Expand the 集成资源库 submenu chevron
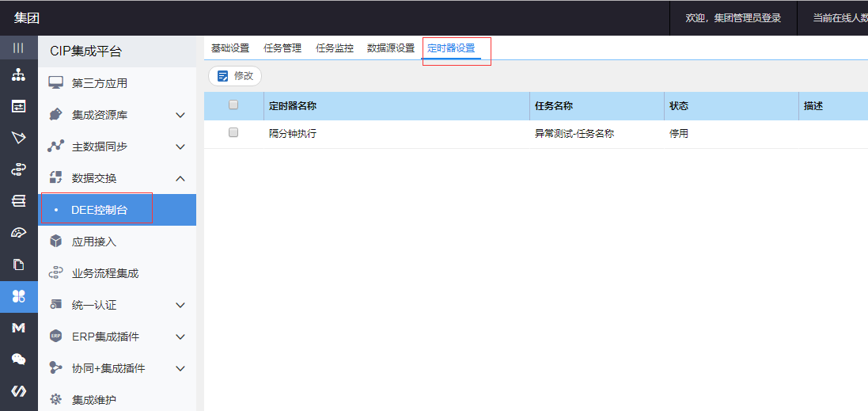This screenshot has width=868, height=411. 180,115
